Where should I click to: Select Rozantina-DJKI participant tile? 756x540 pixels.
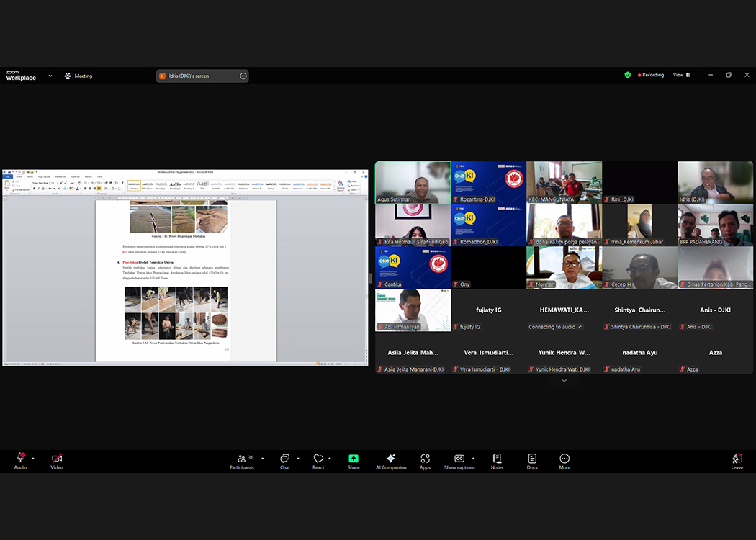[x=488, y=182]
